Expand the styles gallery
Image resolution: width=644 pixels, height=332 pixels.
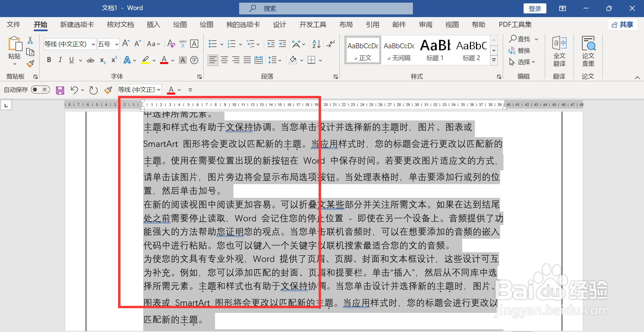coord(494,60)
